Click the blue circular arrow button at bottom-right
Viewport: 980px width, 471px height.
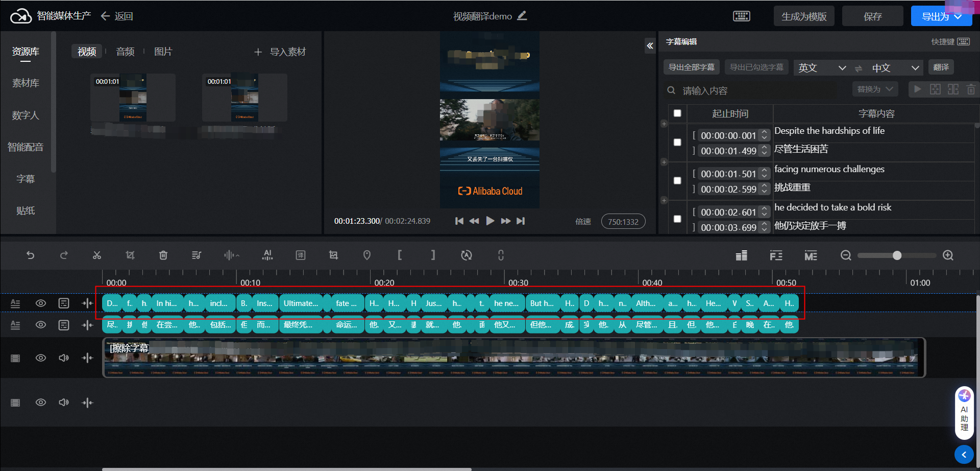point(964,454)
